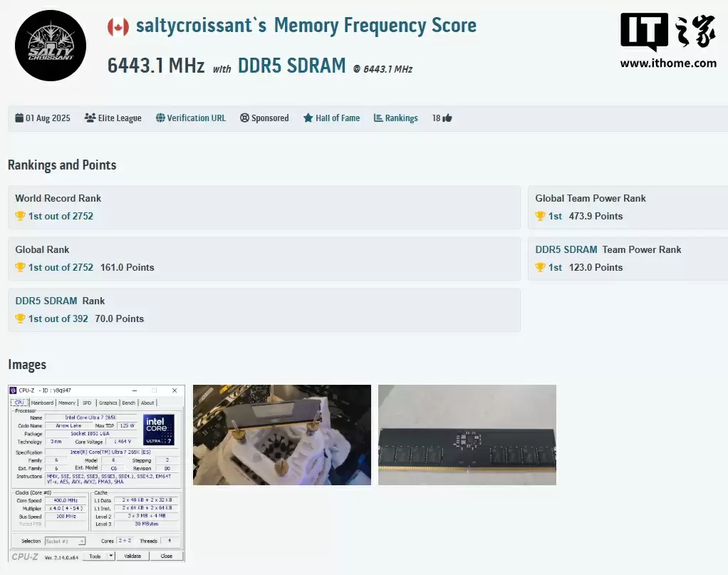728x575 pixels.
Task: Click the saltycroissant avatar logo
Action: (51, 46)
